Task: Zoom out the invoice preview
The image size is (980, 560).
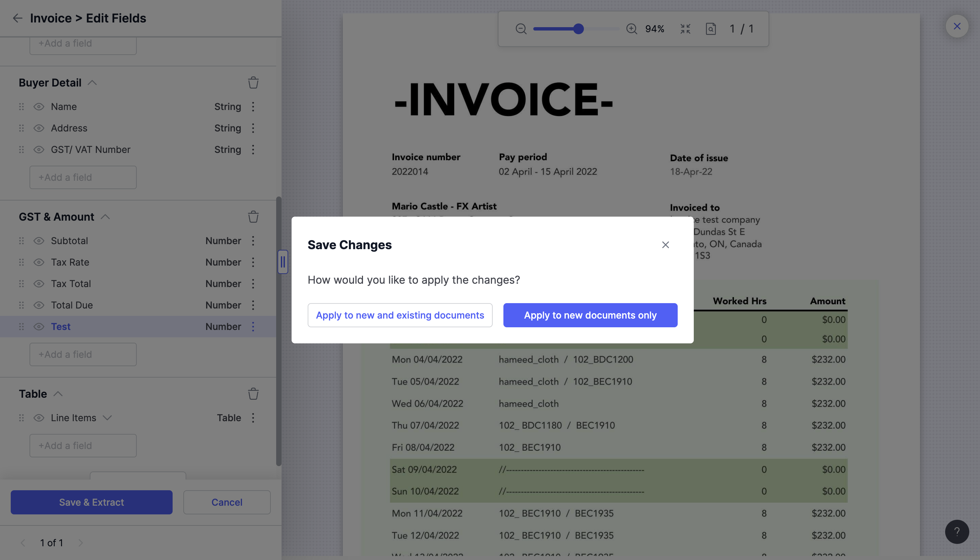Action: [x=521, y=29]
